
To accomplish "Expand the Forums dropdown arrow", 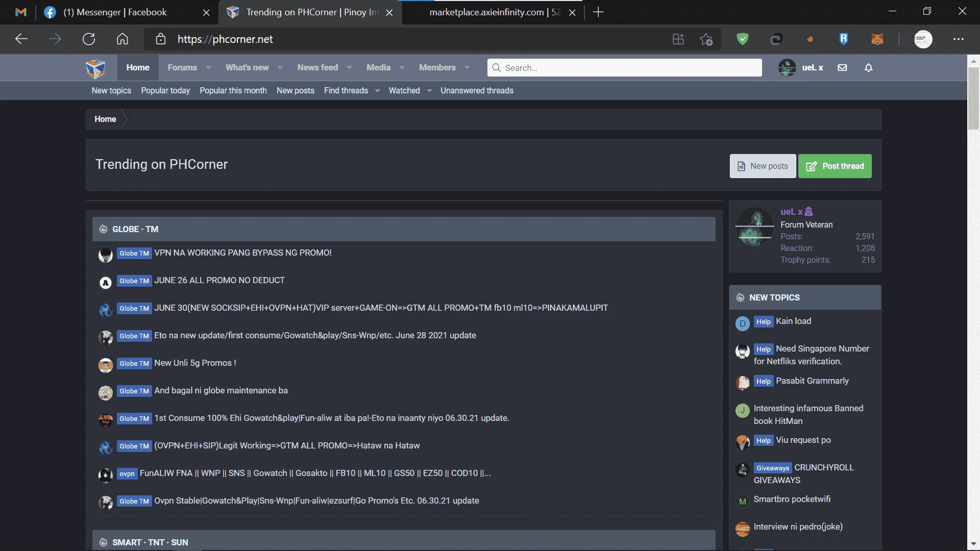I will pos(208,67).
